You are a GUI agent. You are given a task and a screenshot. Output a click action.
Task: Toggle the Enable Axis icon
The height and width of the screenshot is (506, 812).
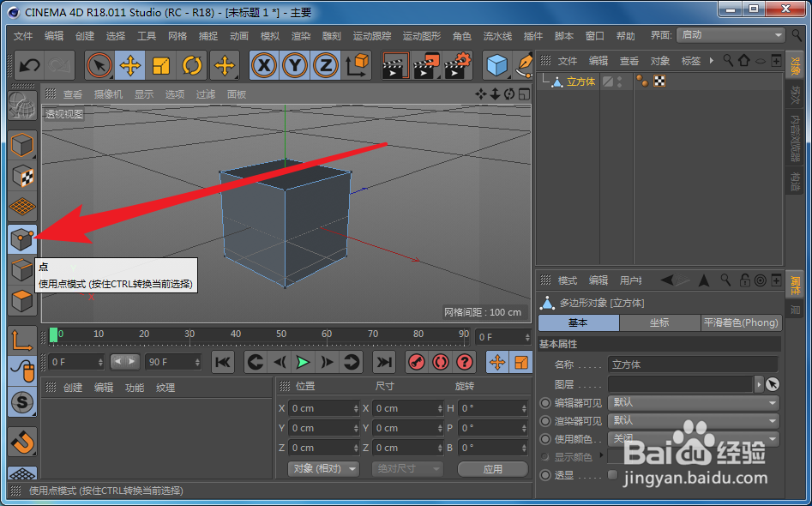pyautogui.click(x=22, y=340)
